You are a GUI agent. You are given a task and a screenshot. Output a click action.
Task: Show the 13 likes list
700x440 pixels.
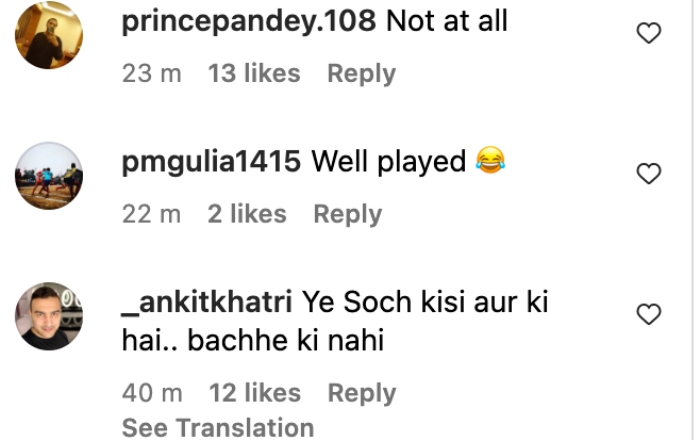click(x=254, y=73)
